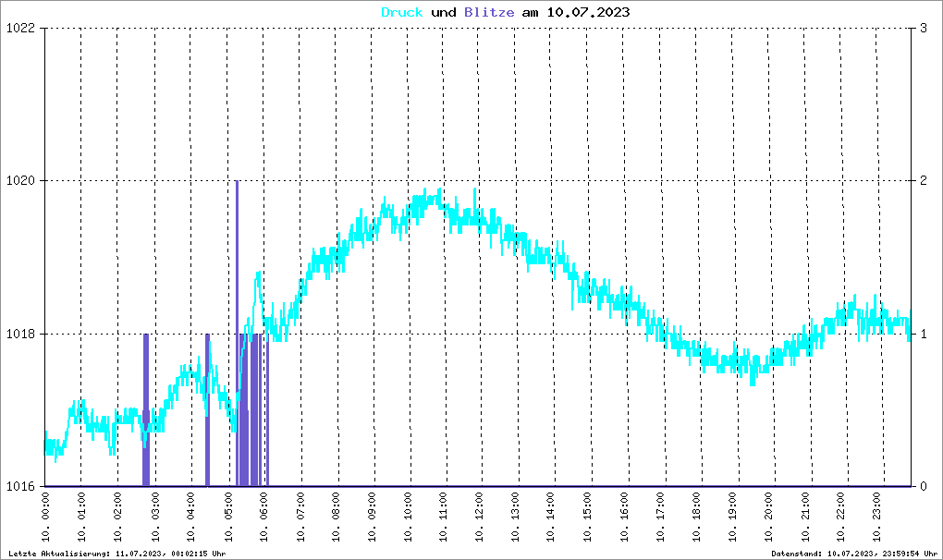This screenshot has height=560, width=943.
Task: Click the right axis label 1
Action: coord(924,335)
